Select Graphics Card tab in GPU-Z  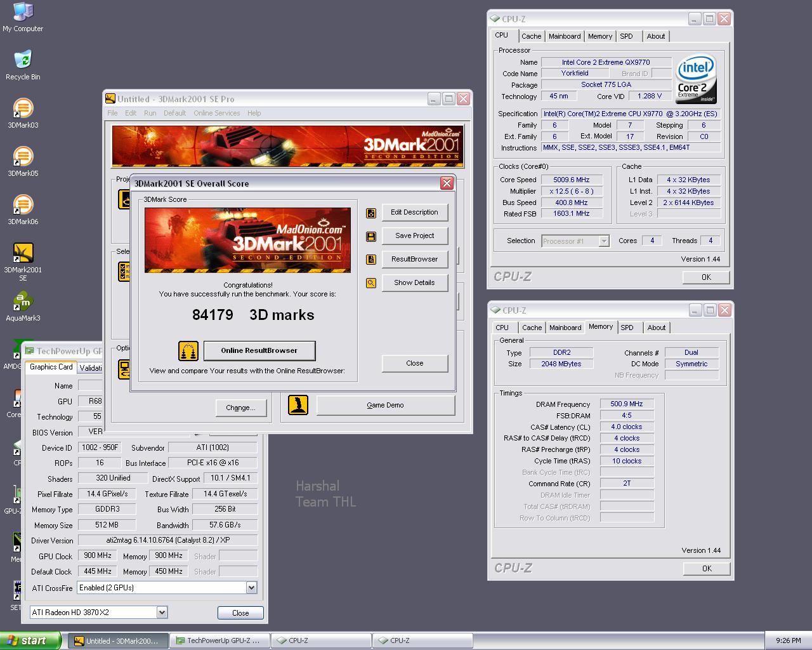tap(51, 367)
